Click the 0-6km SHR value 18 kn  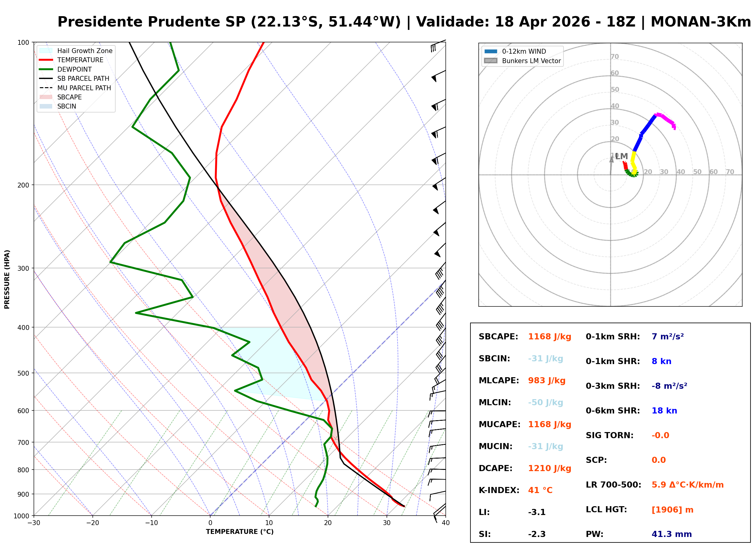[664, 411]
